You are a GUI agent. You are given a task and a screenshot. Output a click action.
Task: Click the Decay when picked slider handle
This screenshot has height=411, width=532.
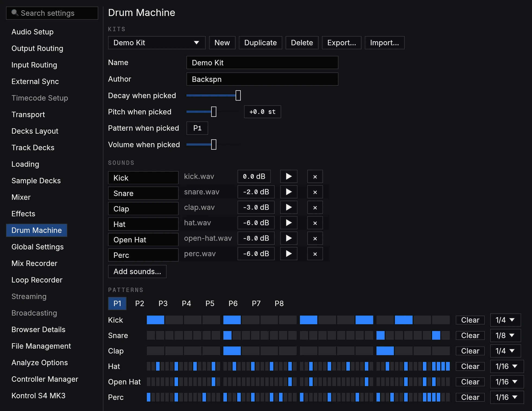pyautogui.click(x=238, y=95)
